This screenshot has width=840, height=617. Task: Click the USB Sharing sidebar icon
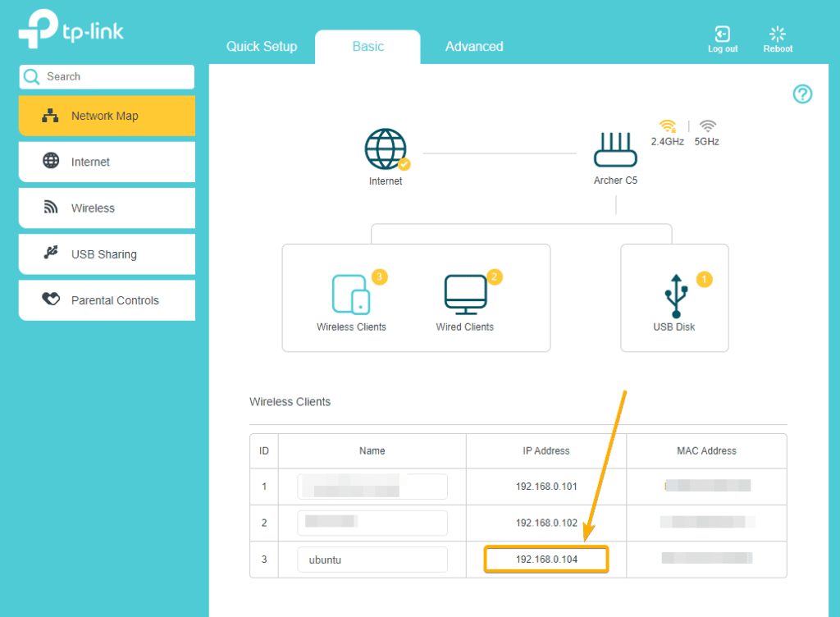pyautogui.click(x=51, y=252)
